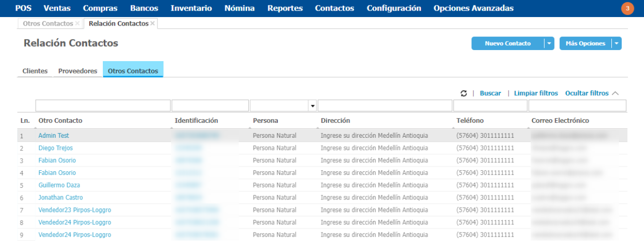Click the Otro Contacto filter input field
644x241 pixels.
[103, 106]
